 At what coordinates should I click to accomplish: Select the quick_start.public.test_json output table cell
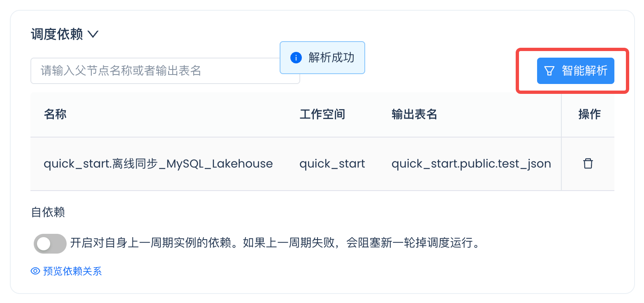coord(471,164)
